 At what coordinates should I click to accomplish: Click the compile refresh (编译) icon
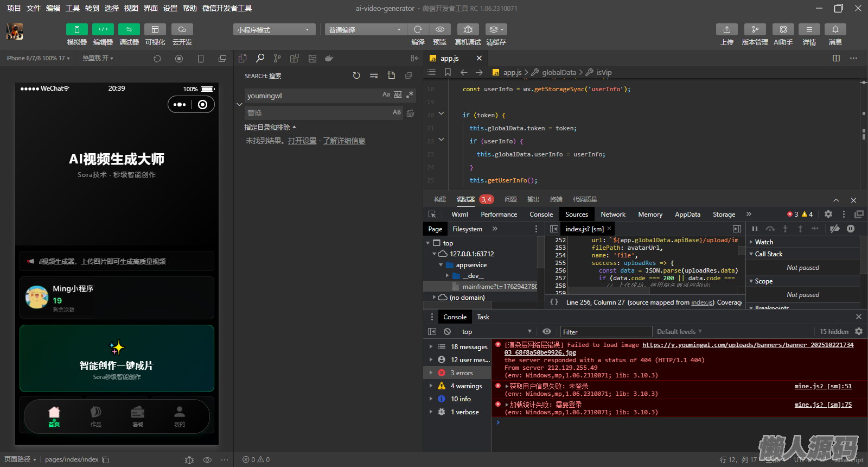click(418, 30)
